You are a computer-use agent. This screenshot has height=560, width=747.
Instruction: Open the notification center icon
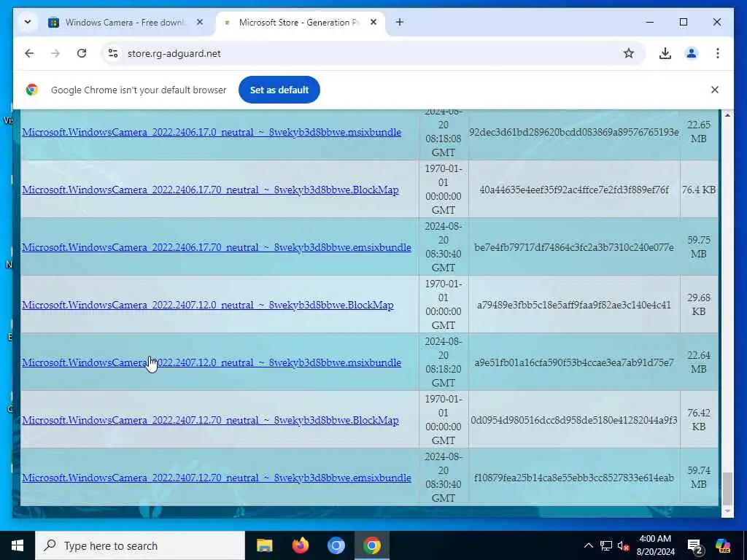pos(695,545)
